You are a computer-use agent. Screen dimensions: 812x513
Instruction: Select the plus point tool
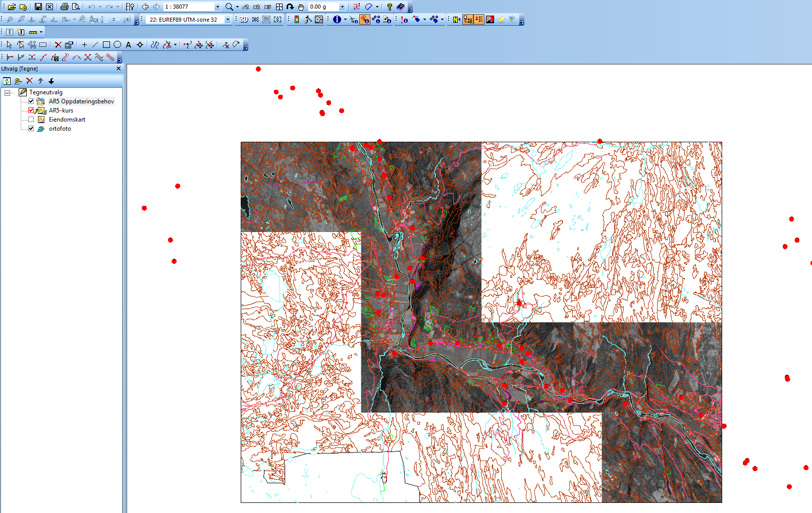84,44
